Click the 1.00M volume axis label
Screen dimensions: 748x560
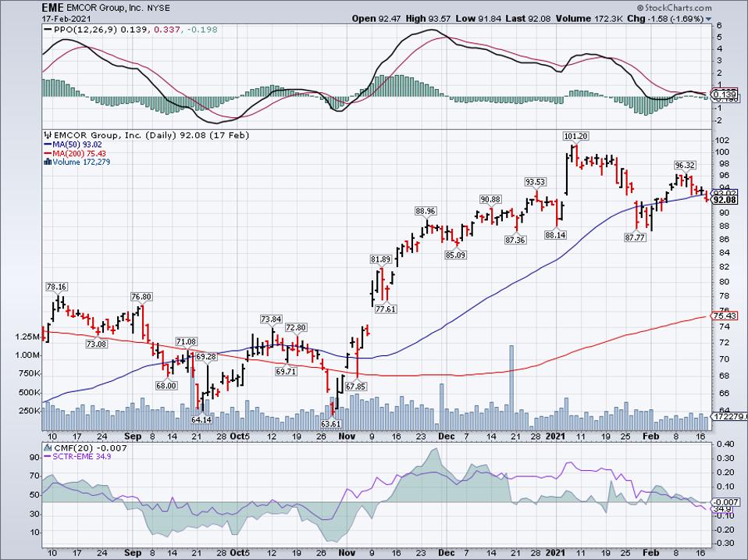27,356
